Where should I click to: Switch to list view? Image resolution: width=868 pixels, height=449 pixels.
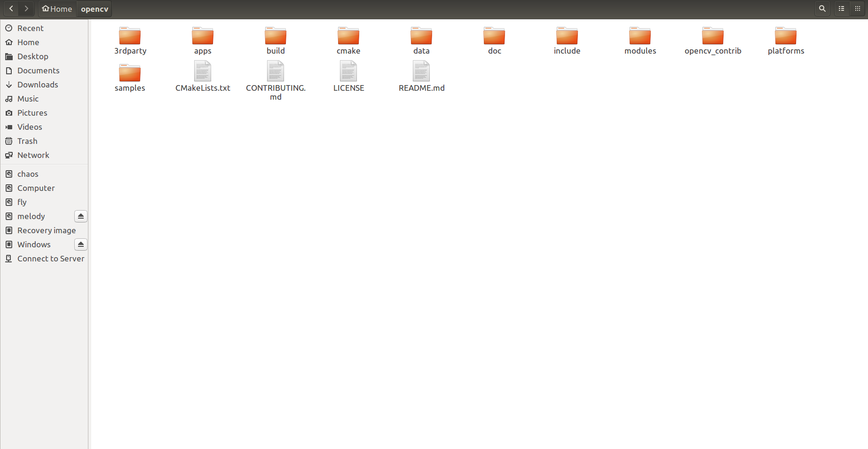pyautogui.click(x=842, y=8)
